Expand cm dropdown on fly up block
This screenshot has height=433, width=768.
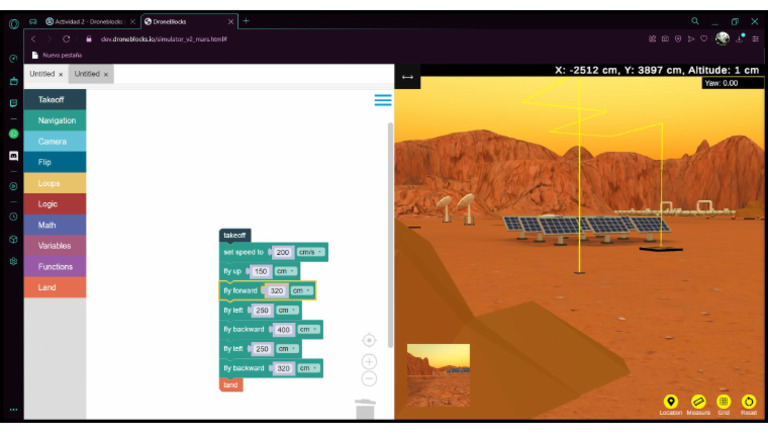point(285,271)
